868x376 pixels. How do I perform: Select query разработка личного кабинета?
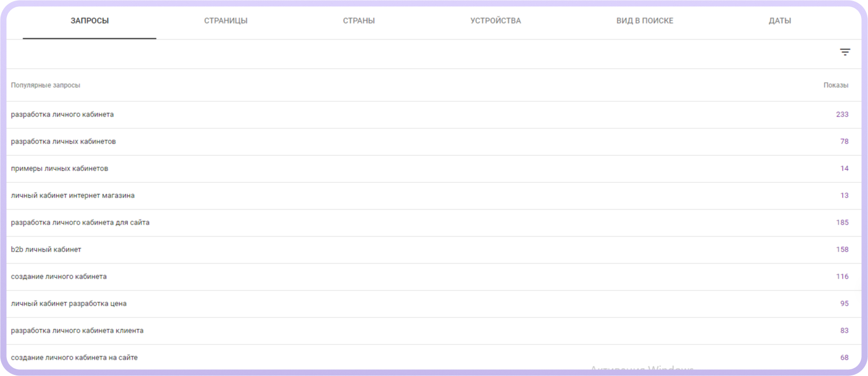coord(63,114)
